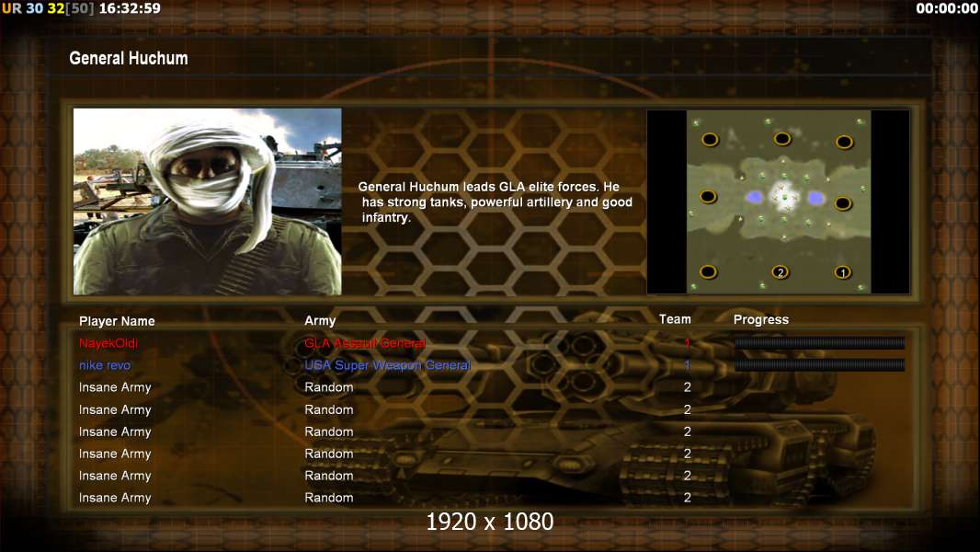The width and height of the screenshot is (980, 552).
Task: Click the USA Super Weapon General army entry
Action: (x=388, y=365)
